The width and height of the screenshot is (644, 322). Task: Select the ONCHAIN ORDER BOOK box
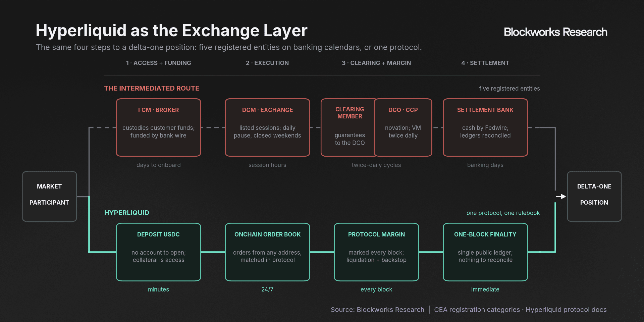pos(267,252)
